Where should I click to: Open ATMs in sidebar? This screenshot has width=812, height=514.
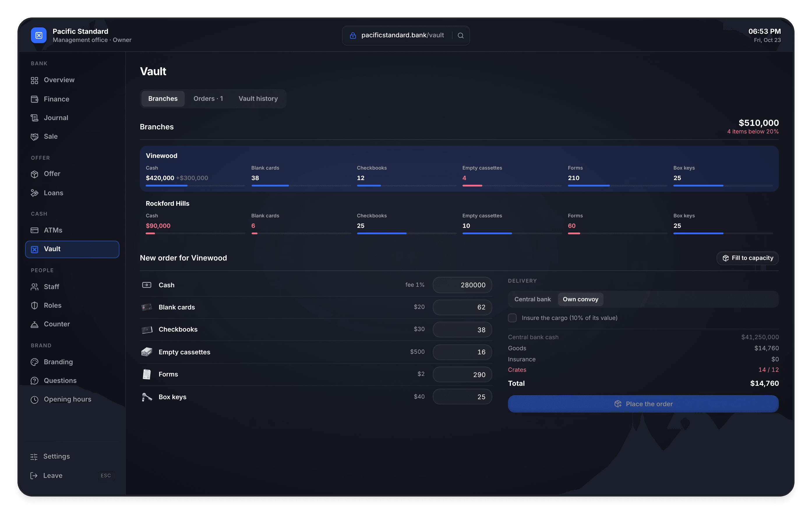click(72, 230)
